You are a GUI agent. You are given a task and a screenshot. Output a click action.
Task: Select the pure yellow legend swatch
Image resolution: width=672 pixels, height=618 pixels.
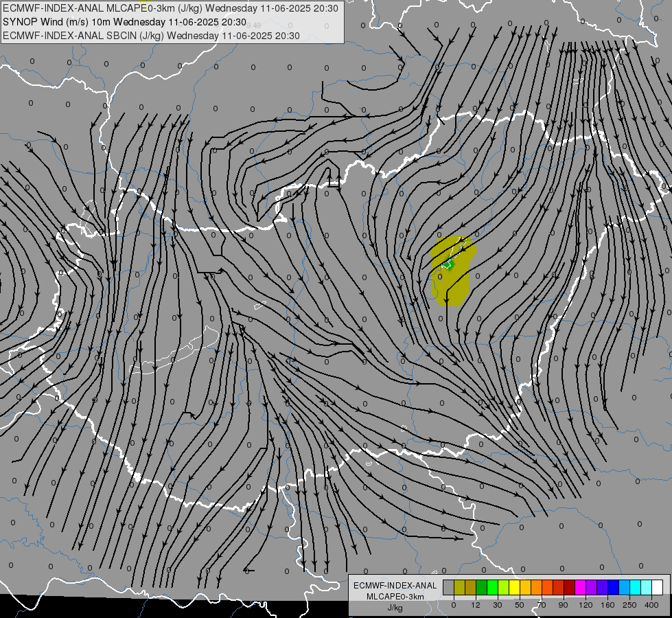[x=514, y=587]
